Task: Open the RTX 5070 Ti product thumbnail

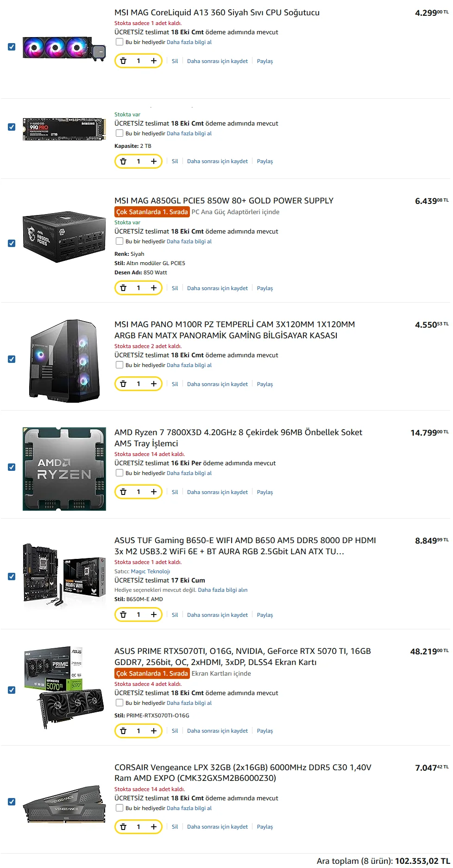Action: point(64,688)
